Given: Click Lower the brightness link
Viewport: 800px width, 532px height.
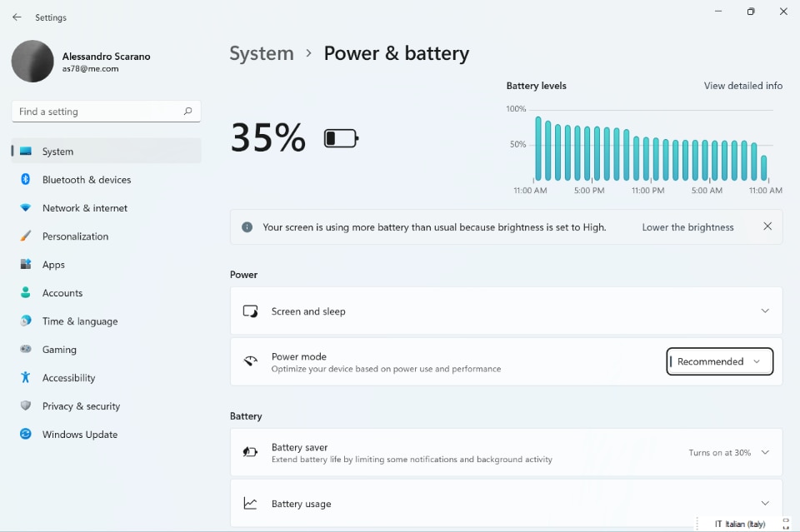Looking at the screenshot, I should coord(687,227).
